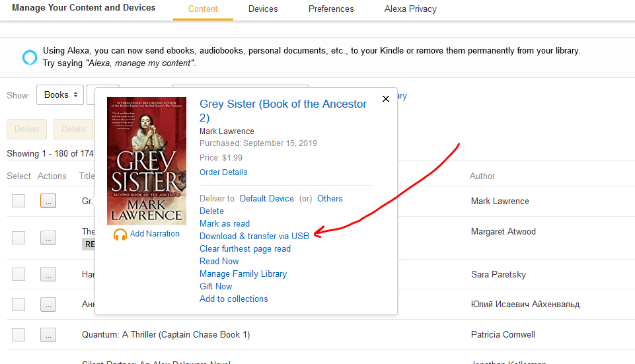Click the Select column header

(x=19, y=176)
